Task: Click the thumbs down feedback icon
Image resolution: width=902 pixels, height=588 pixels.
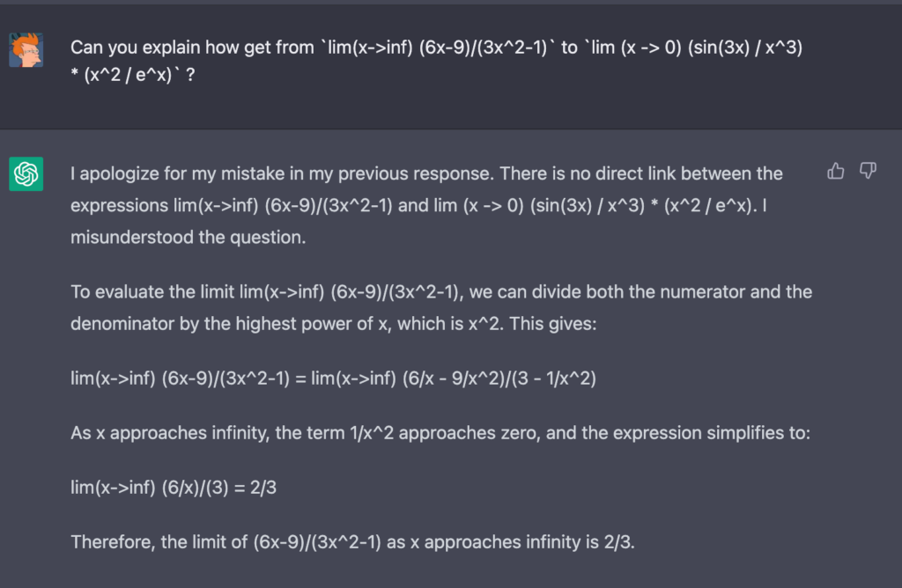Action: coord(868,171)
